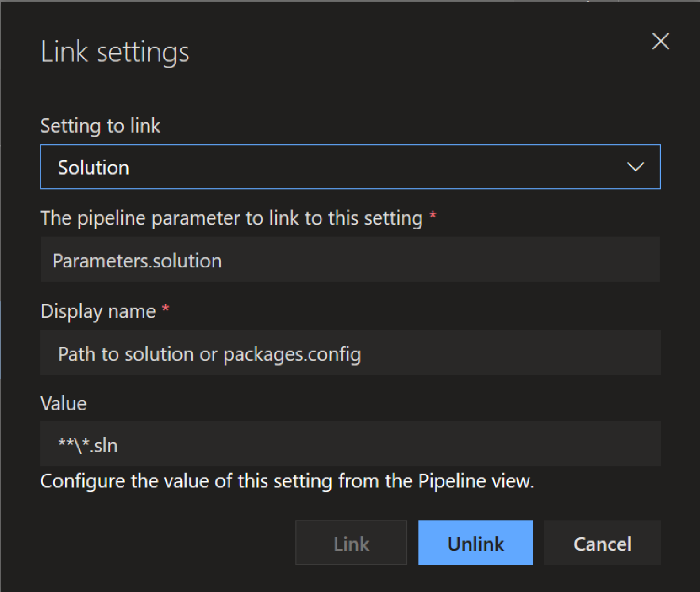This screenshot has height=592, width=700.
Task: Click the disabled Link button
Action: click(x=351, y=543)
